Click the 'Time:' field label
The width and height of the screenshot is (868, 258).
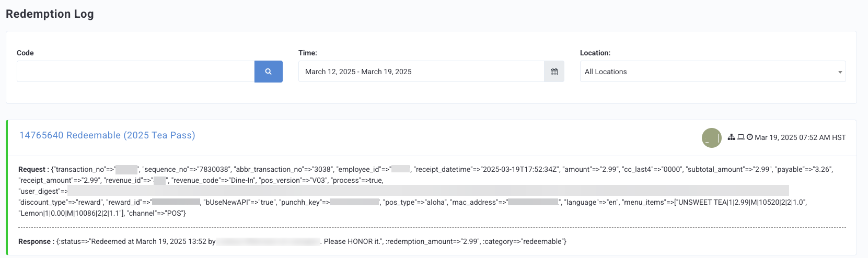[x=308, y=53]
